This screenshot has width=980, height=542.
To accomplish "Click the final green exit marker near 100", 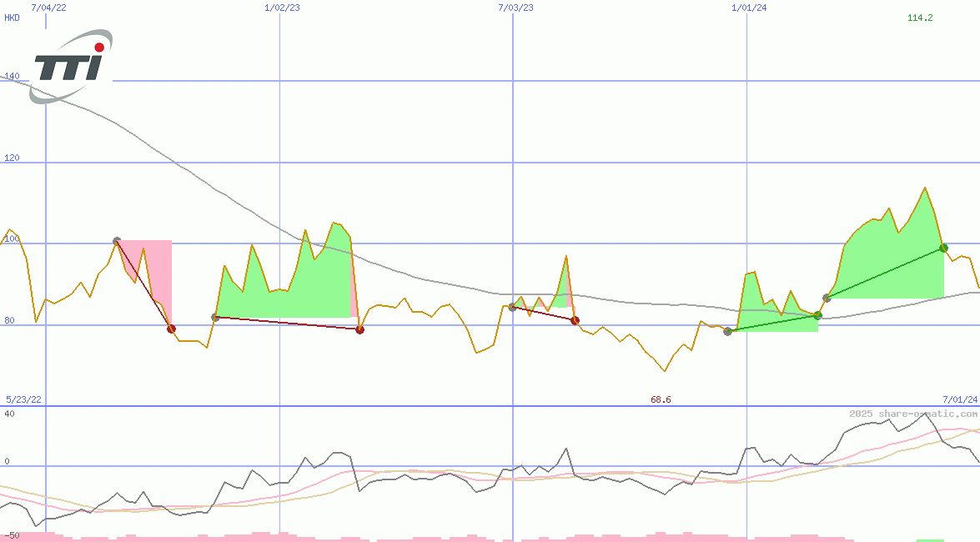I will tap(944, 248).
